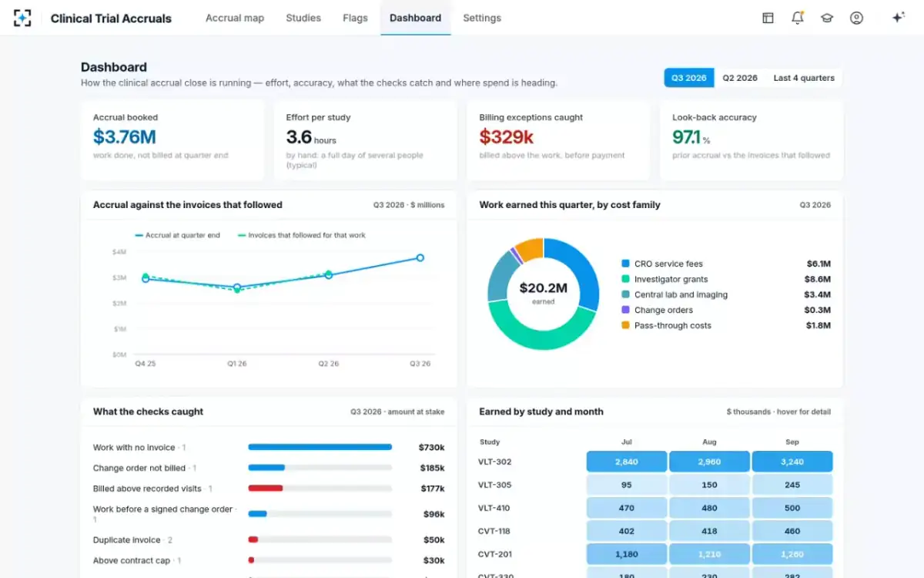
Task: Click the VLT-305 August cell 150
Action: click(709, 485)
